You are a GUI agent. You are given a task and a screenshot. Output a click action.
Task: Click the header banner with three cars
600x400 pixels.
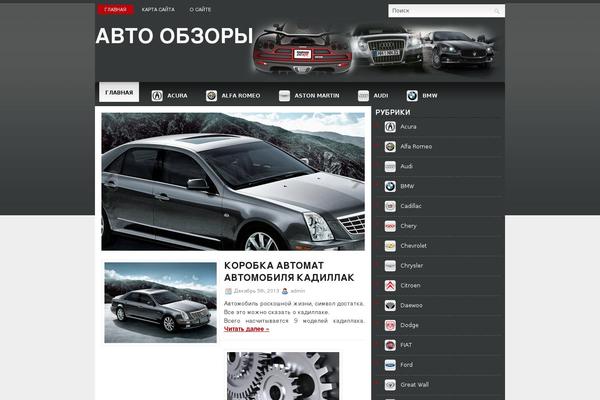(x=375, y=49)
